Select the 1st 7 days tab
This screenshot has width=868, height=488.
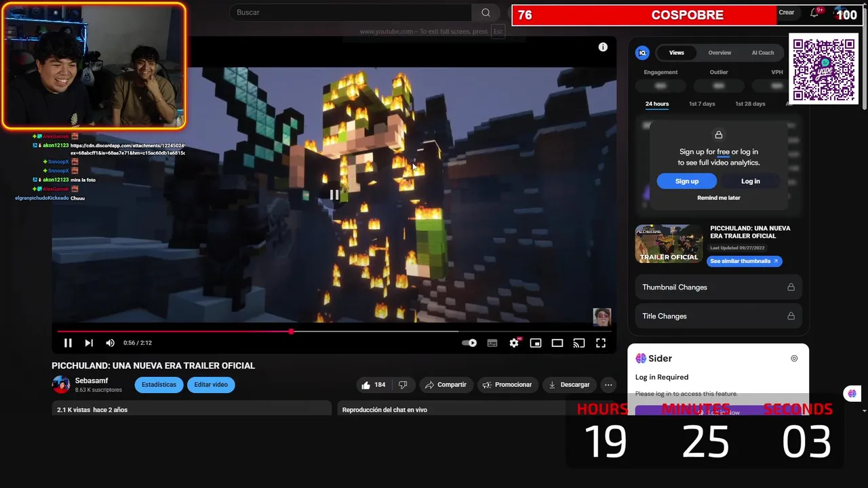pyautogui.click(x=702, y=104)
